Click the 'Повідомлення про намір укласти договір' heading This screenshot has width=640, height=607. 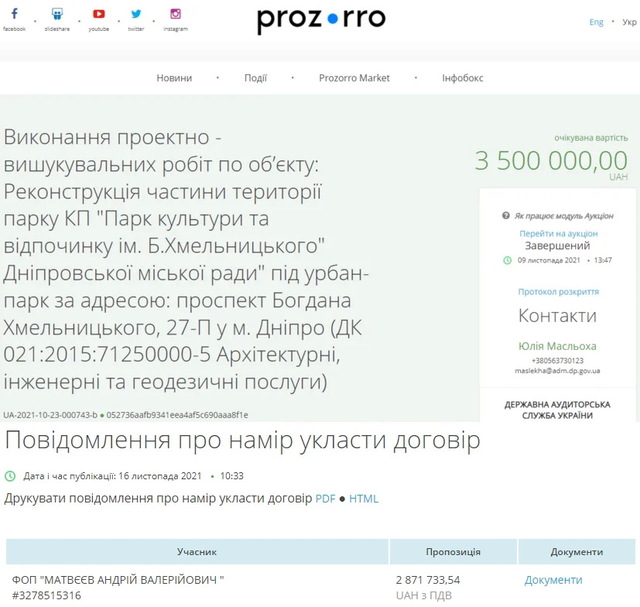point(242,440)
